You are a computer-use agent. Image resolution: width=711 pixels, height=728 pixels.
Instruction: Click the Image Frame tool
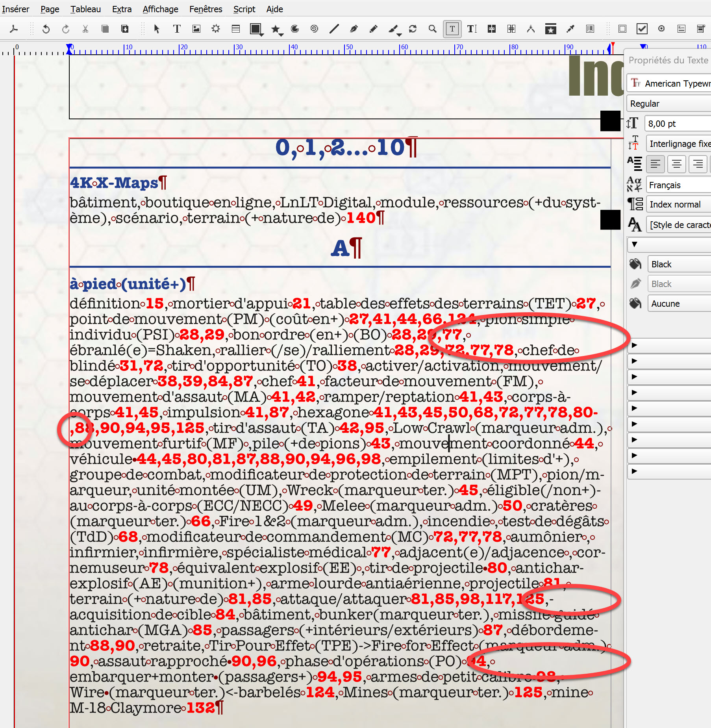[196, 29]
